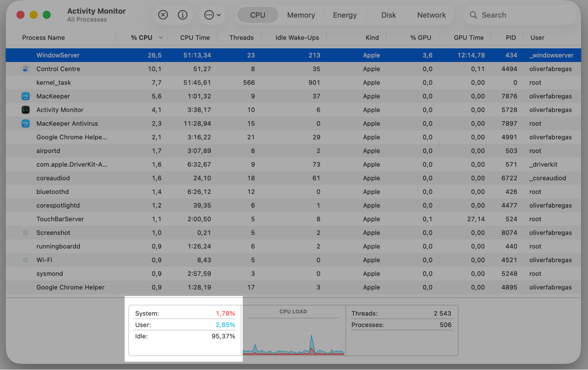Click GPU Time 27,14 in TouchBarServer row
The image size is (588, 370).
point(476,219)
